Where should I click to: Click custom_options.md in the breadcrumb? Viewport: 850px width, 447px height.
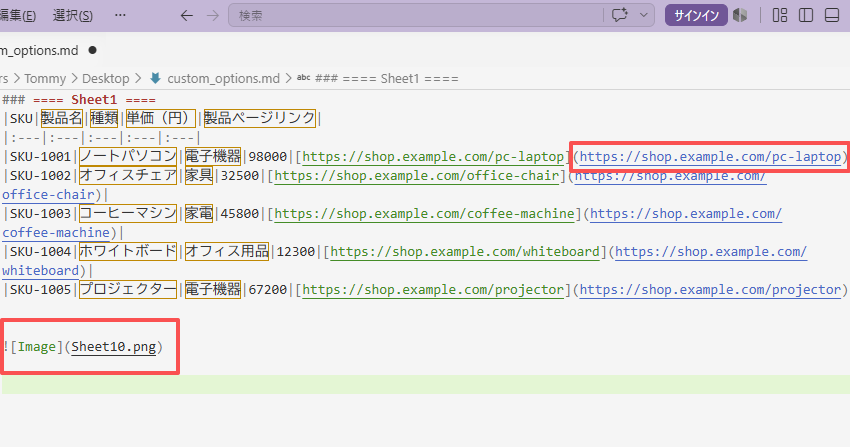pos(223,79)
